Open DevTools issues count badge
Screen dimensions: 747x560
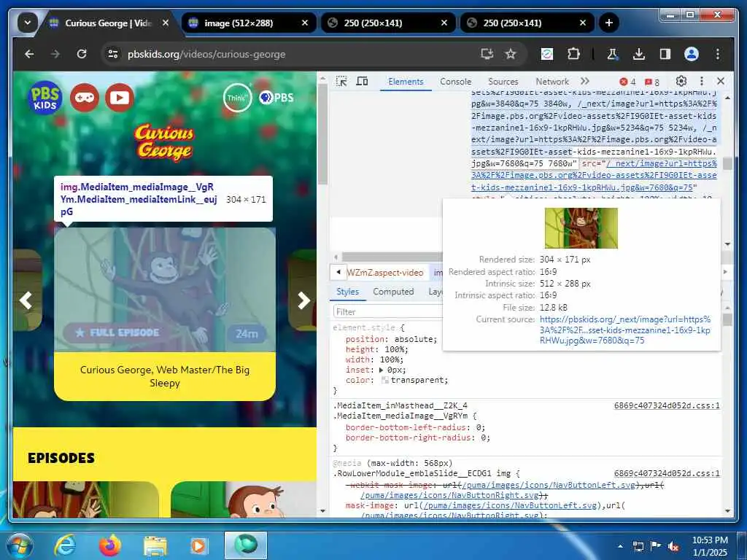tap(651, 82)
